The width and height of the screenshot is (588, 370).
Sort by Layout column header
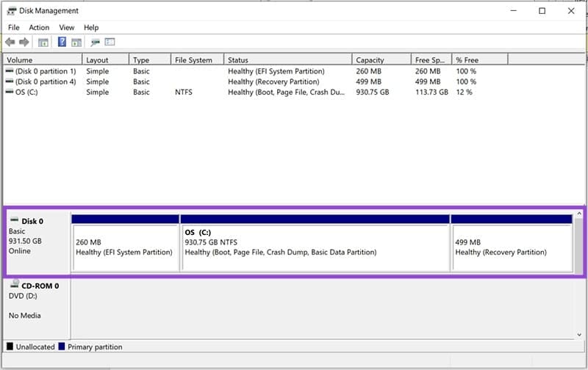[x=105, y=60]
